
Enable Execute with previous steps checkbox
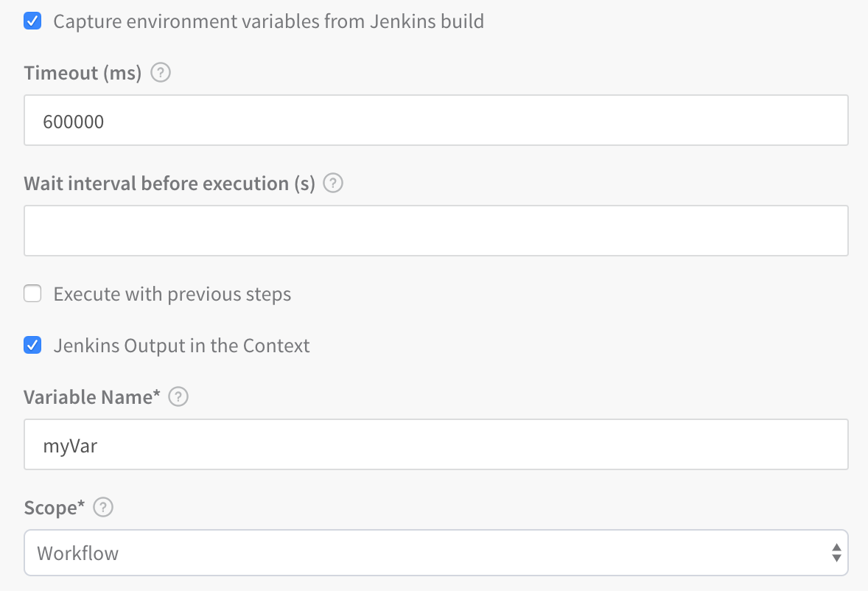[32, 294]
